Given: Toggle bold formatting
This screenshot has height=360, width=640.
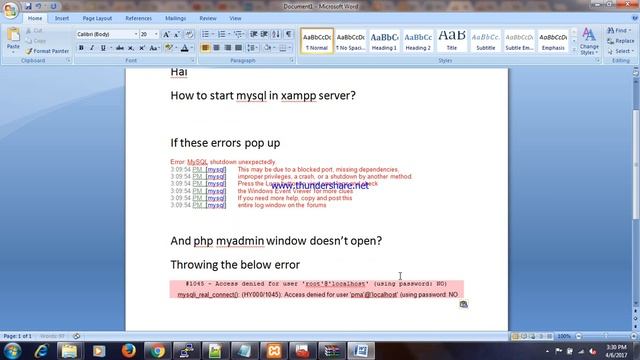Looking at the screenshot, I should coord(81,48).
